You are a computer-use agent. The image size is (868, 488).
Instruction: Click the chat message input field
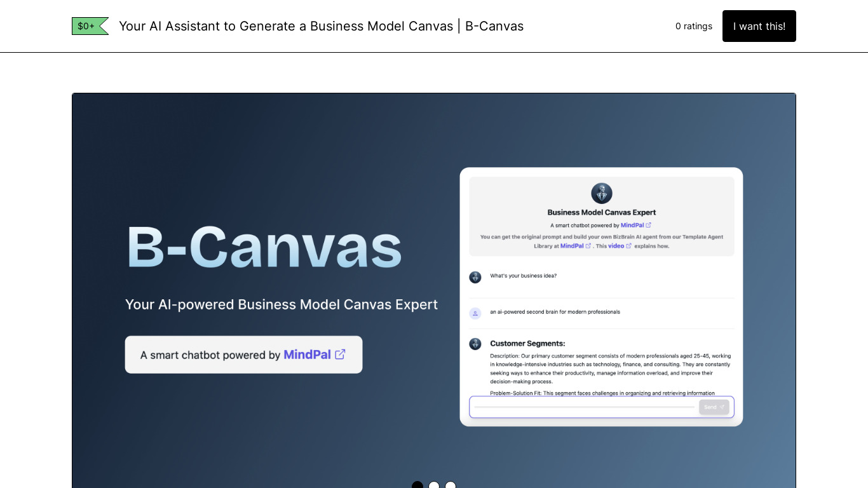[584, 407]
